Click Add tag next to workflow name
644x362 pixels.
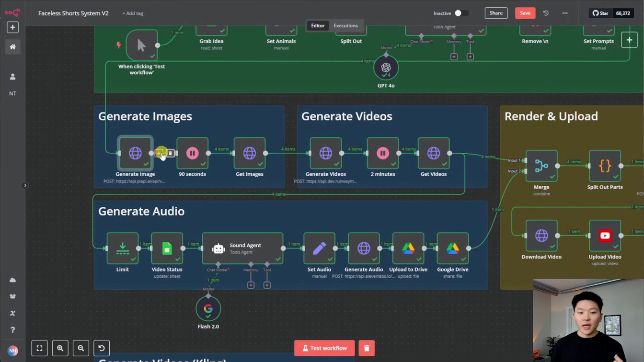(133, 13)
